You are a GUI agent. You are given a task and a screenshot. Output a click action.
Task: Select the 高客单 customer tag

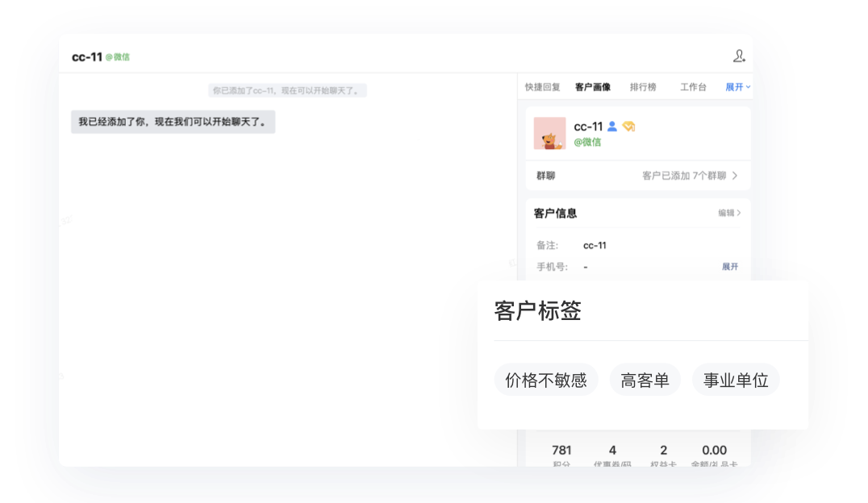click(x=645, y=380)
